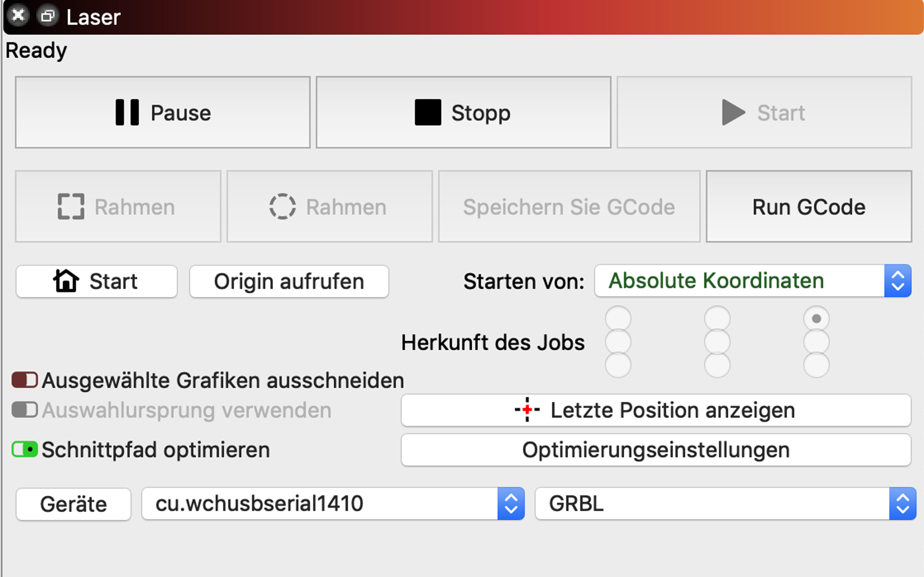Viewport: 924px width, 577px height.
Task: Click the greyed Start play button
Action: pos(764,112)
